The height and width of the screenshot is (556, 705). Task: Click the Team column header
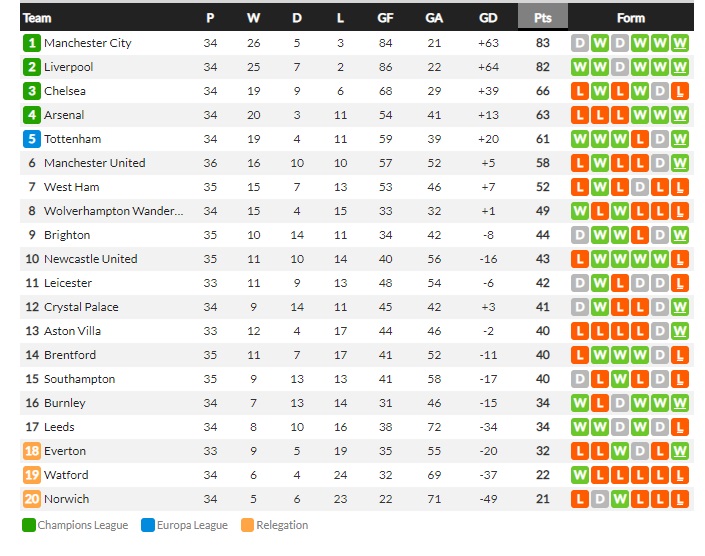tap(37, 18)
